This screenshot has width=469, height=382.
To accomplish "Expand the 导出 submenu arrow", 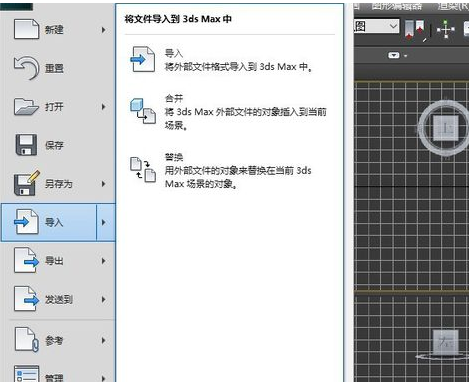I will [x=104, y=261].
